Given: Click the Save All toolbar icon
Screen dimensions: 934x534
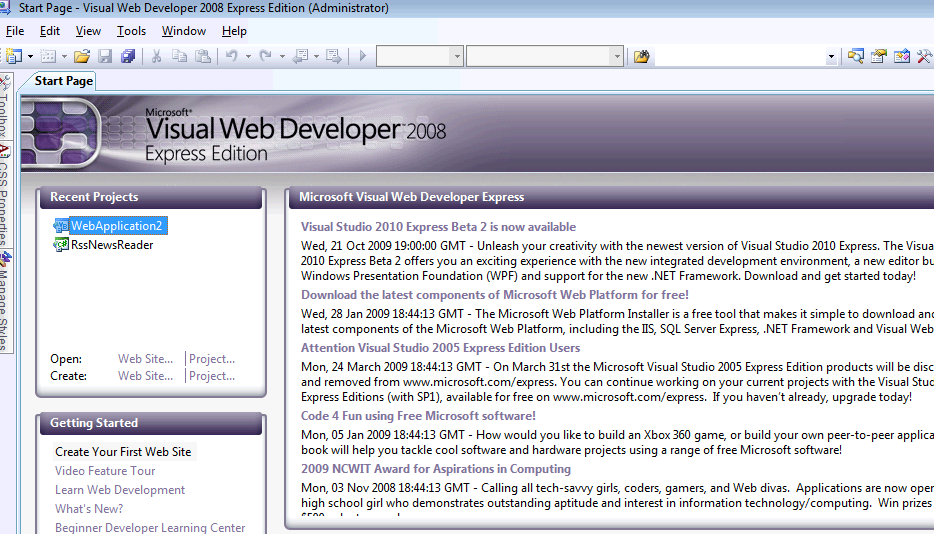Looking at the screenshot, I should [128, 57].
